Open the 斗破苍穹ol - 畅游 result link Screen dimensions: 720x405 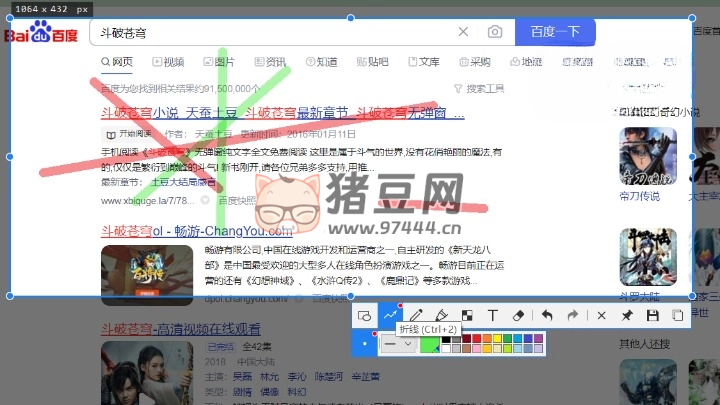click(x=197, y=231)
